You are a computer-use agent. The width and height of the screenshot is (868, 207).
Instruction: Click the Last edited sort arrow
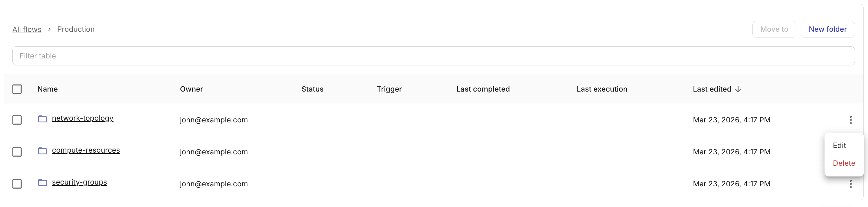738,89
